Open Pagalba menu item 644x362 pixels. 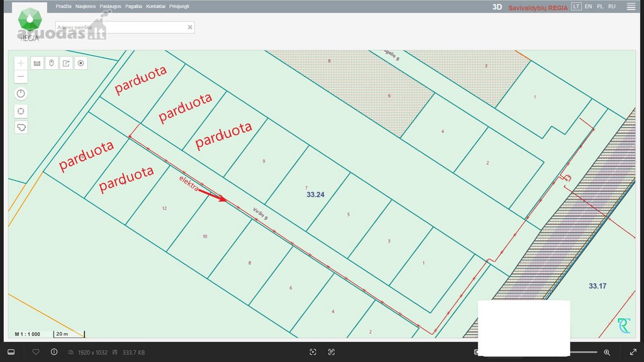pyautogui.click(x=134, y=7)
